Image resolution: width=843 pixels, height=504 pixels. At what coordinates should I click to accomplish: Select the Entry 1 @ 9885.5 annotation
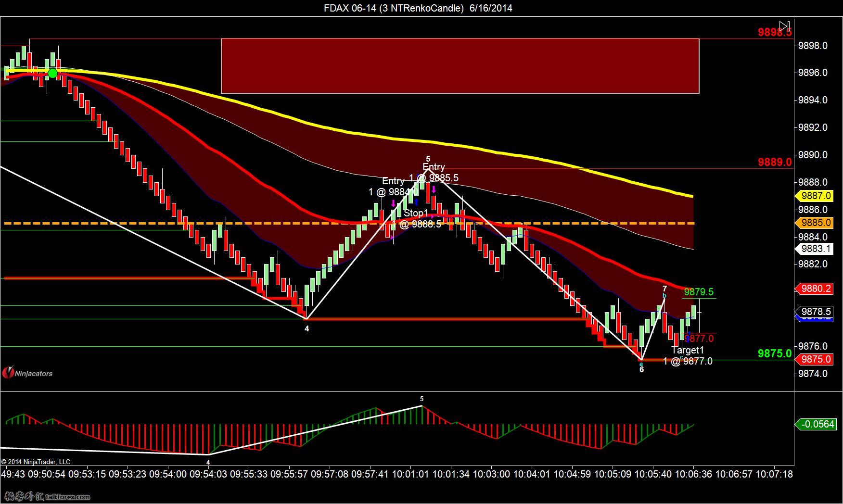click(x=434, y=172)
